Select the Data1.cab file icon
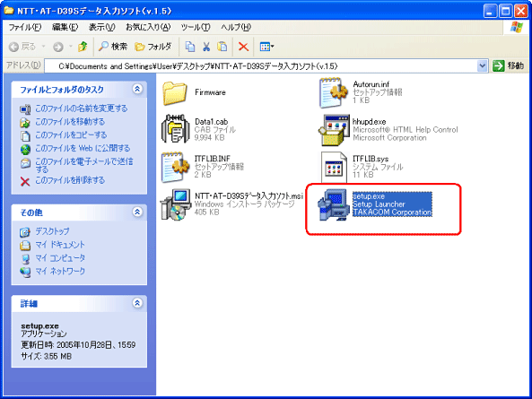Viewport: 532px width, 399px height. [x=176, y=129]
